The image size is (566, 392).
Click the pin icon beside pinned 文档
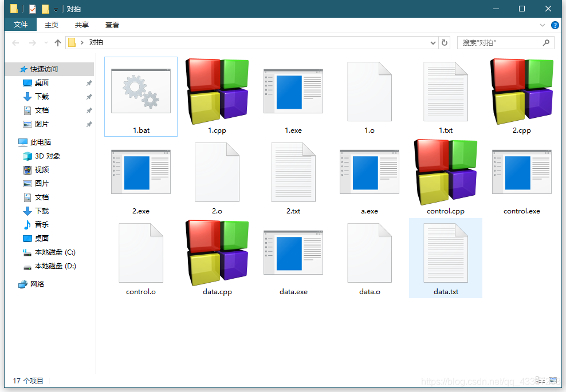point(89,110)
